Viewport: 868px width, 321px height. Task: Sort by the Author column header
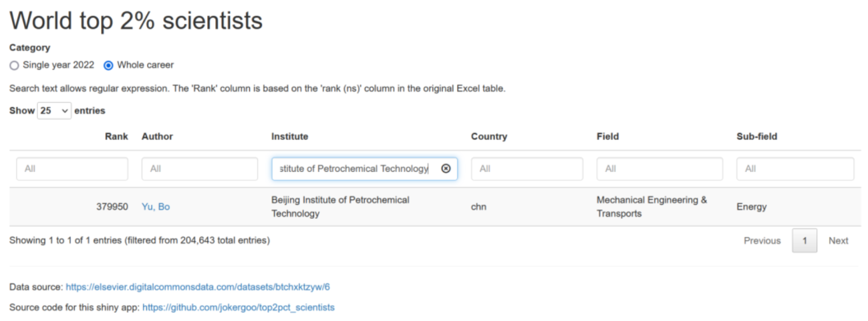coord(157,136)
